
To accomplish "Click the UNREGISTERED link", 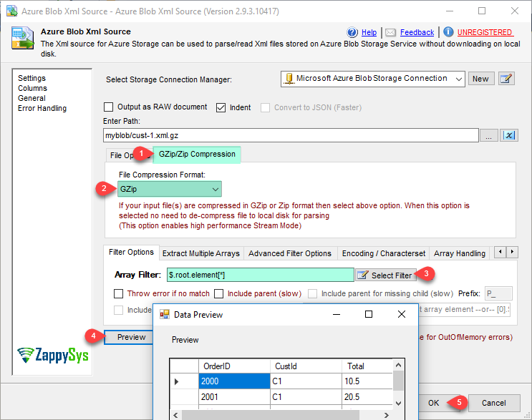I will tap(485, 32).
